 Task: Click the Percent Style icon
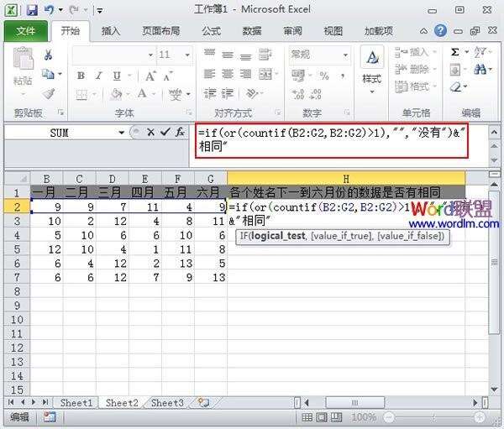324,76
